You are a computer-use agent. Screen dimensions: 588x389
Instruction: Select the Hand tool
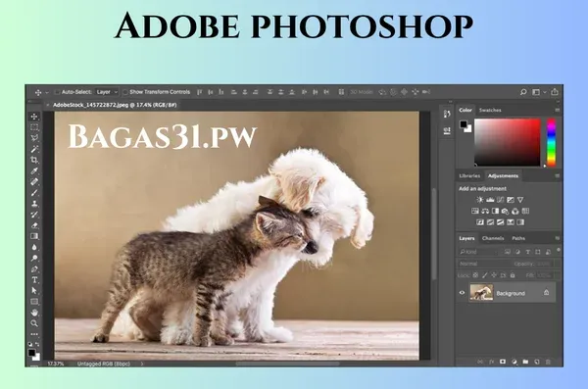pyautogui.click(x=34, y=313)
